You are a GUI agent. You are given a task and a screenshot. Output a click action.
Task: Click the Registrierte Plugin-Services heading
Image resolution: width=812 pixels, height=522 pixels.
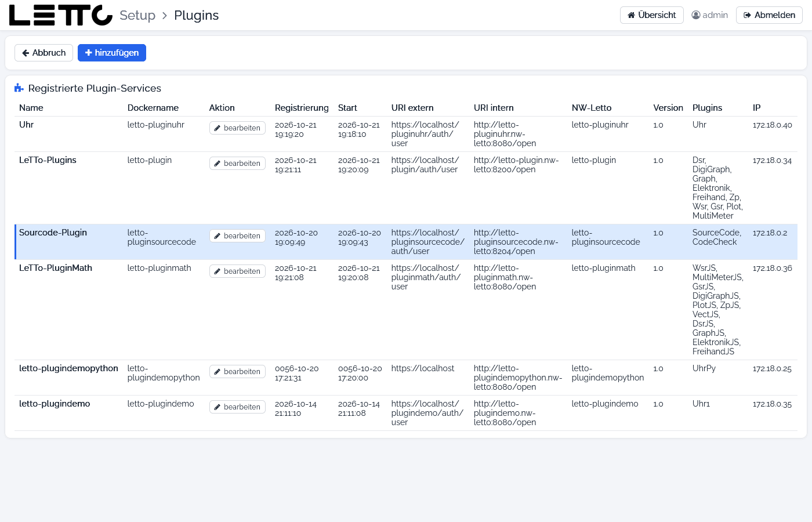click(95, 88)
